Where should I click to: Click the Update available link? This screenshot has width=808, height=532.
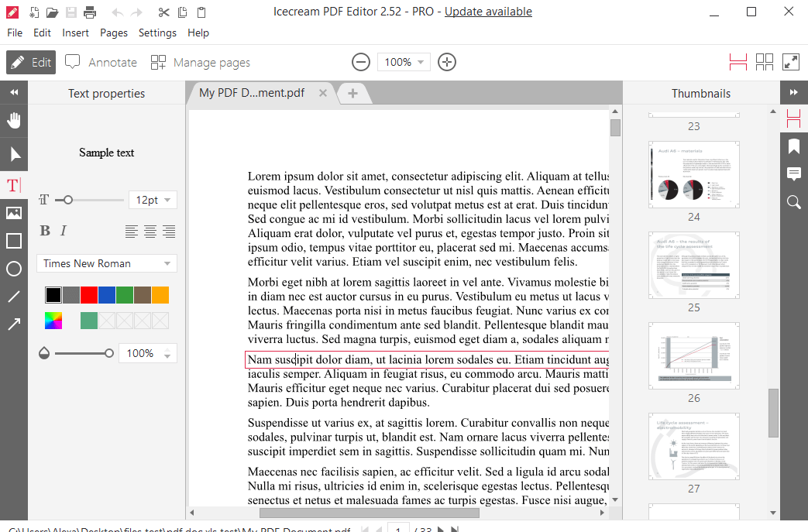coord(488,12)
